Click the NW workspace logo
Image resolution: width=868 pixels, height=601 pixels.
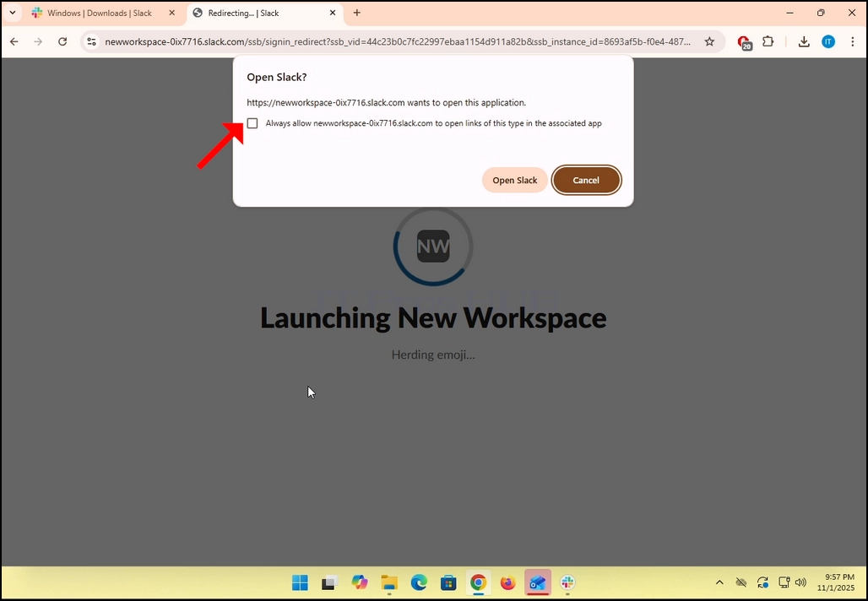click(433, 246)
